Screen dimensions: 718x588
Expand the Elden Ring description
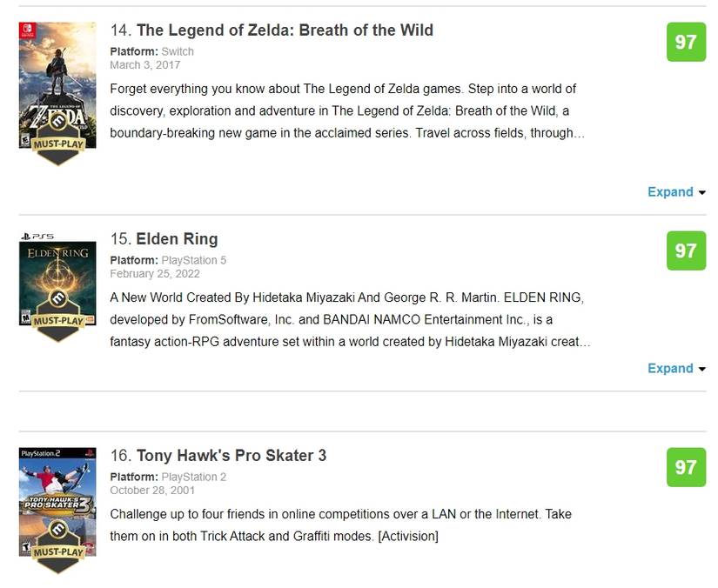[670, 368]
